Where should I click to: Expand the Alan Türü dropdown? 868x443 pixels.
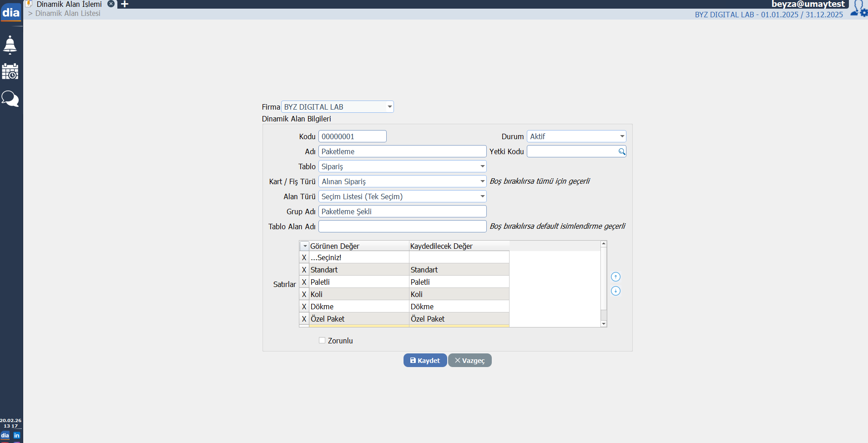pyautogui.click(x=482, y=196)
